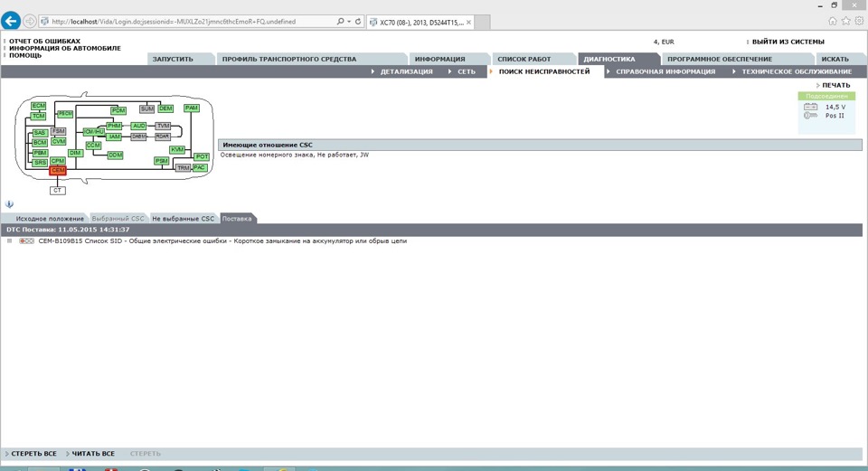Click the CT connector box

point(58,190)
